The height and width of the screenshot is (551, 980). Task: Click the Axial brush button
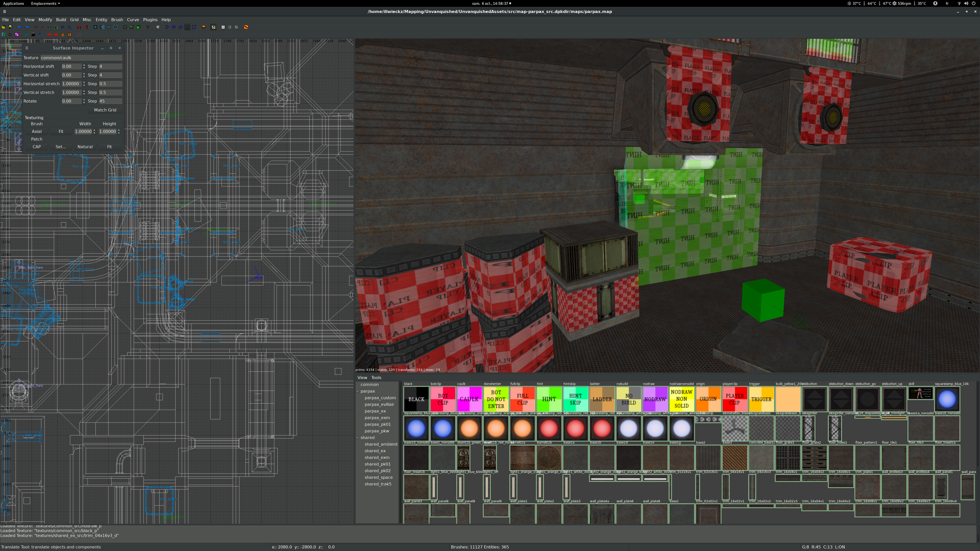36,131
